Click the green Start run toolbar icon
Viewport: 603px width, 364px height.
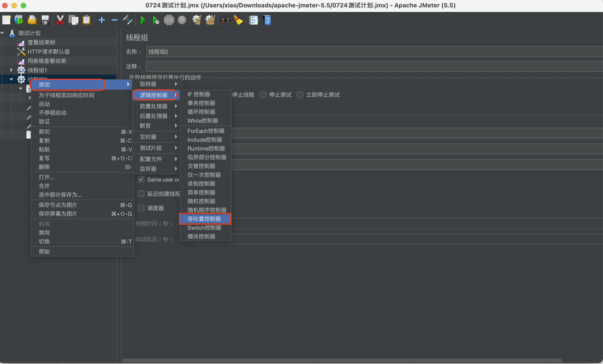click(143, 20)
